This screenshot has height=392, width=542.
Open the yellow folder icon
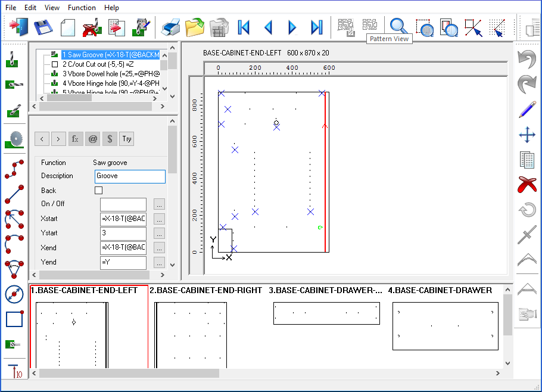coord(195,27)
